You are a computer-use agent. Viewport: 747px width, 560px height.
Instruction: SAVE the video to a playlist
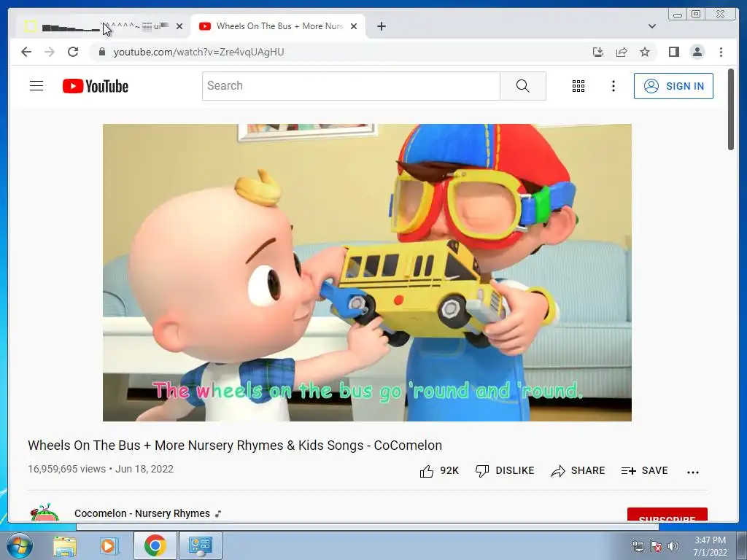click(x=645, y=471)
